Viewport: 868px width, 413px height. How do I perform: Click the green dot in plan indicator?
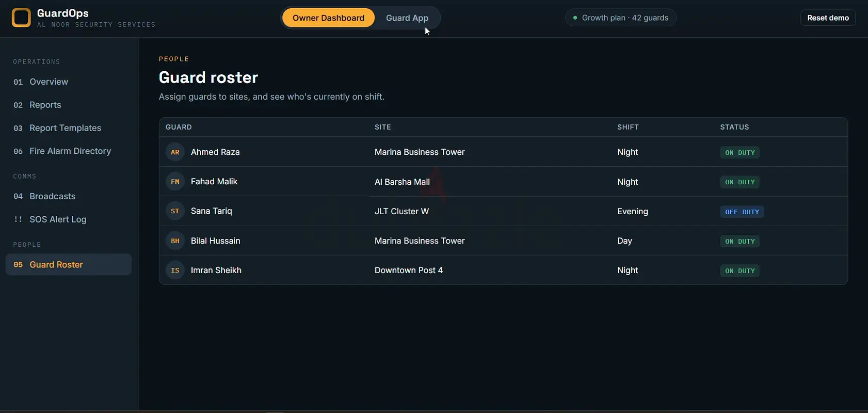tap(575, 18)
